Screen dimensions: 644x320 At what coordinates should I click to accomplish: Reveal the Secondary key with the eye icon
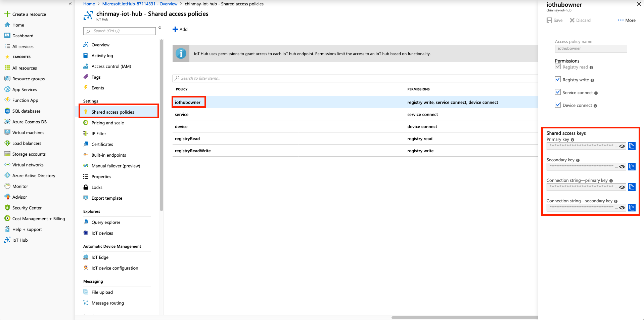[x=622, y=167]
